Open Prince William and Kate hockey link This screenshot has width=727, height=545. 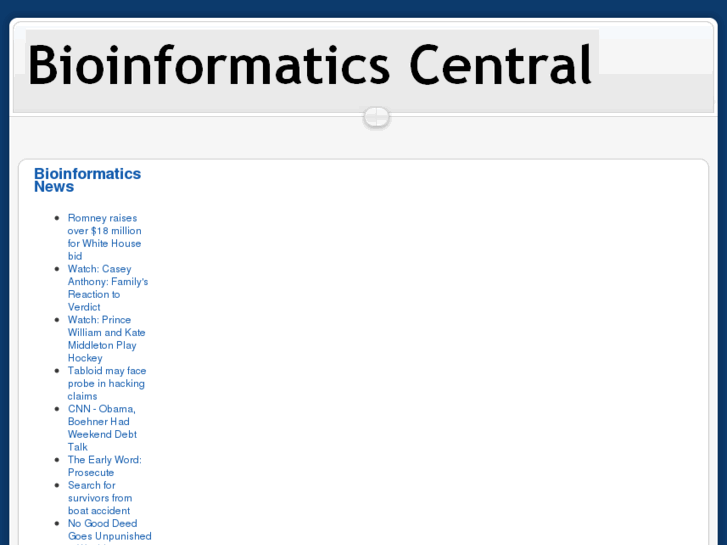coord(106,339)
